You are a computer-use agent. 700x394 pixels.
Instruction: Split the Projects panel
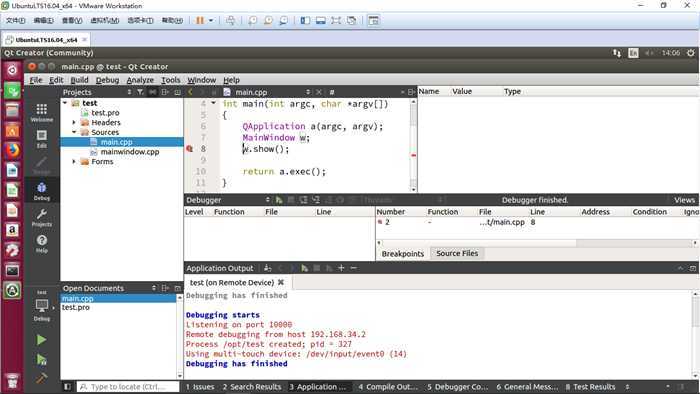click(165, 92)
